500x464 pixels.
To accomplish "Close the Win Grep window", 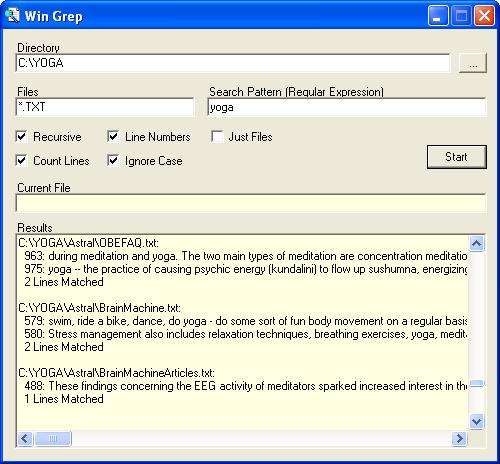I will coord(484,16).
